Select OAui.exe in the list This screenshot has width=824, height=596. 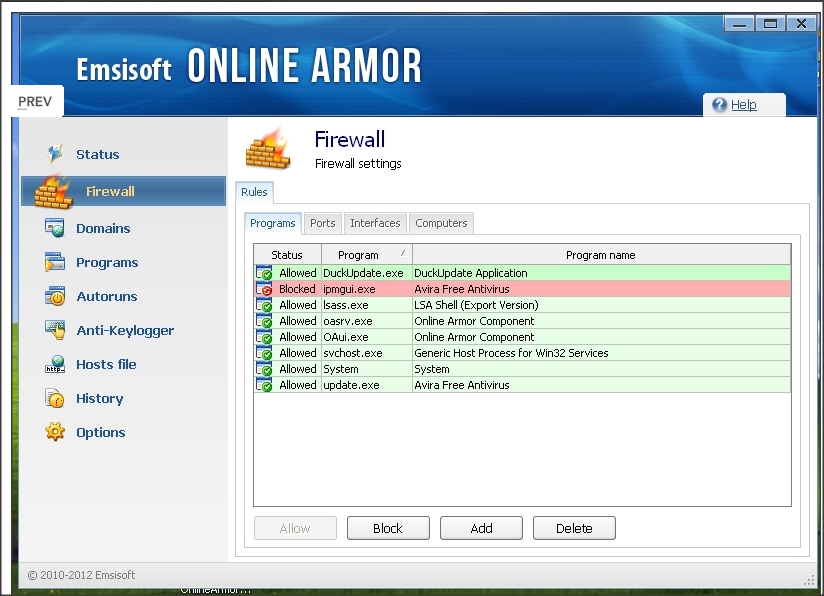click(x=346, y=337)
